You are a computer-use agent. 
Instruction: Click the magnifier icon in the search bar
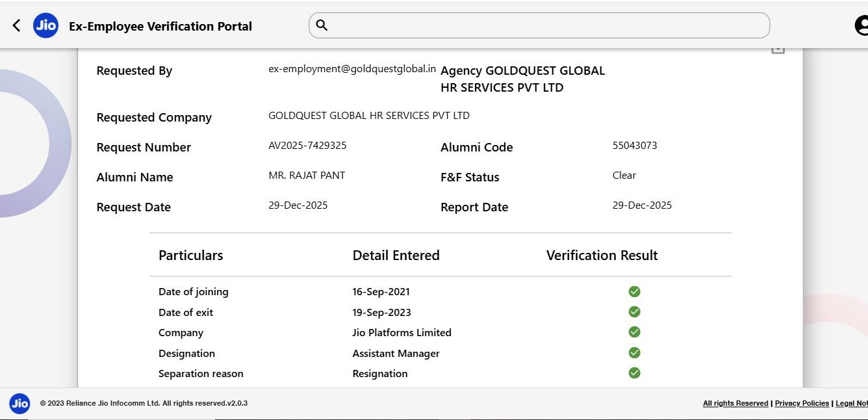[x=322, y=25]
